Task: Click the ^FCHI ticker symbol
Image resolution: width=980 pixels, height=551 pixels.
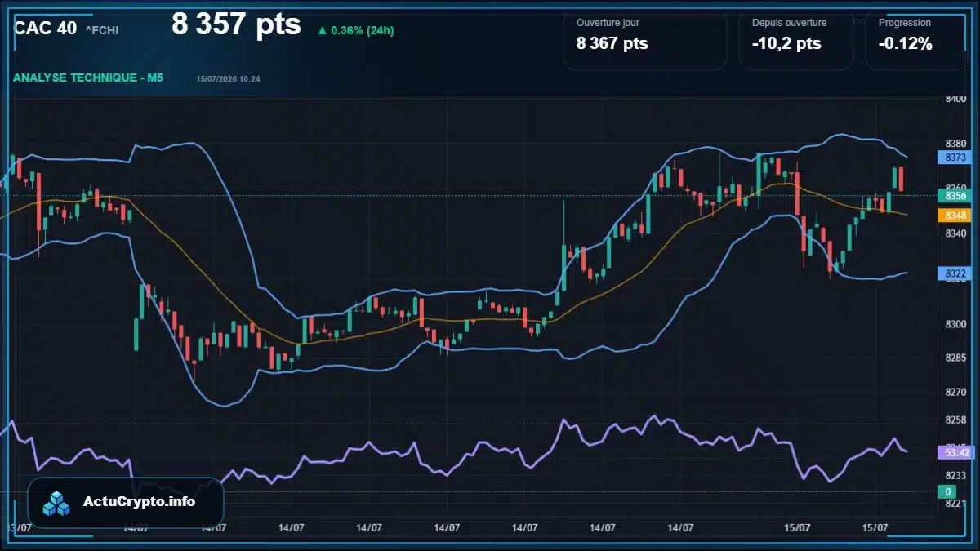Action: coord(102,31)
